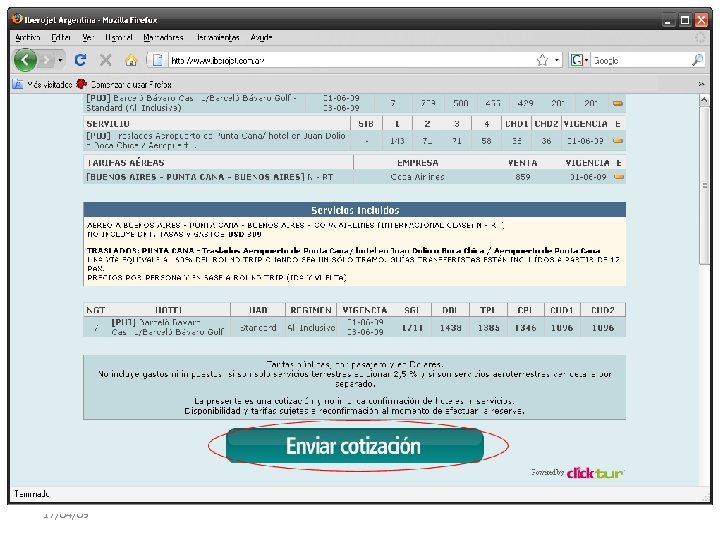The image size is (720, 540).
Task: Open the Marcadores menu
Action: tap(163, 38)
